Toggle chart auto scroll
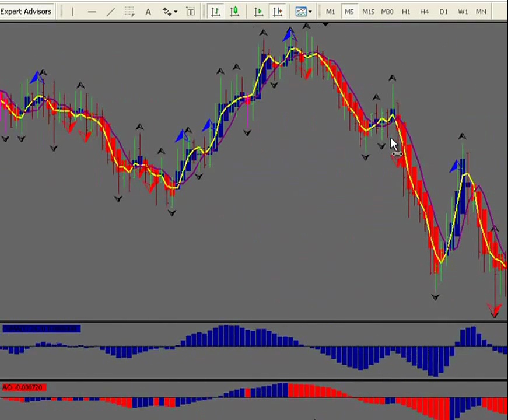 click(x=258, y=12)
